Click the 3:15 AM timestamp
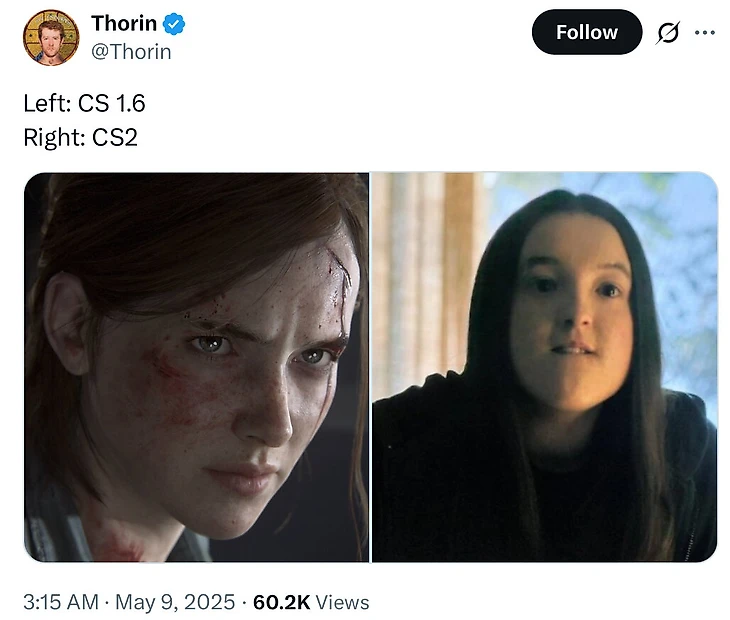The image size is (730, 620). (60, 602)
